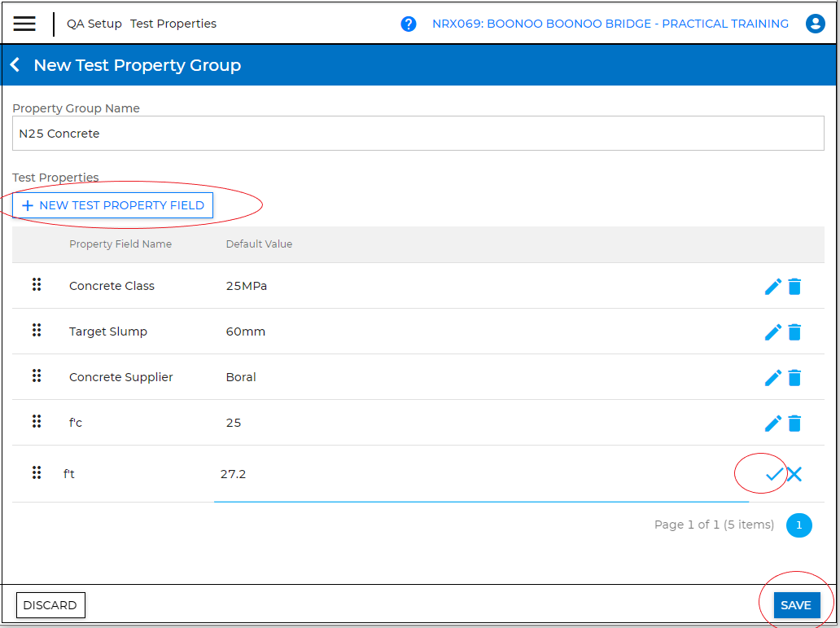Click the New Test Property Group title
This screenshot has width=840, height=628.
137,65
